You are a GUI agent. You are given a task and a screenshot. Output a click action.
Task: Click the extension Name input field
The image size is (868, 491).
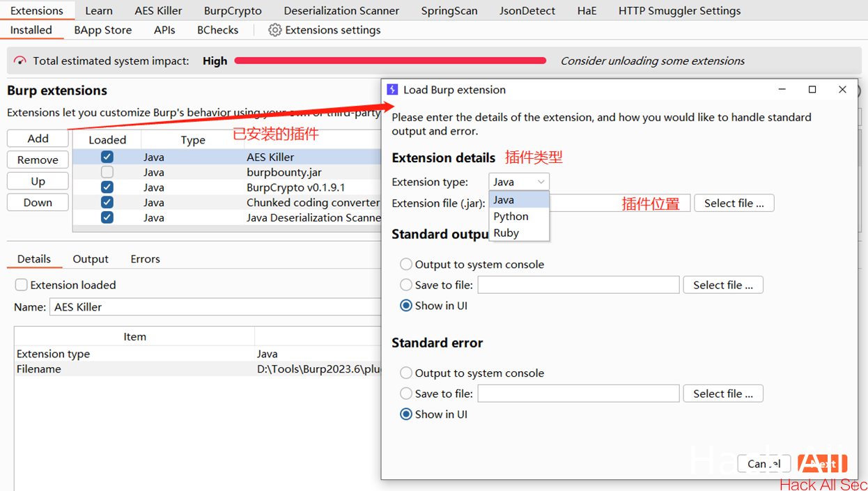(x=215, y=307)
